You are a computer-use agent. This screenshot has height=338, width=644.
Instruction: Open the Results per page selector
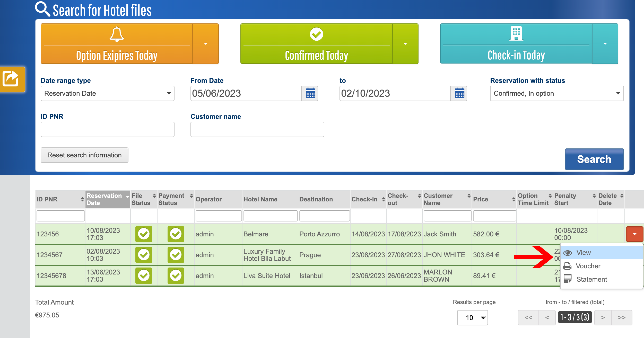[x=472, y=318]
